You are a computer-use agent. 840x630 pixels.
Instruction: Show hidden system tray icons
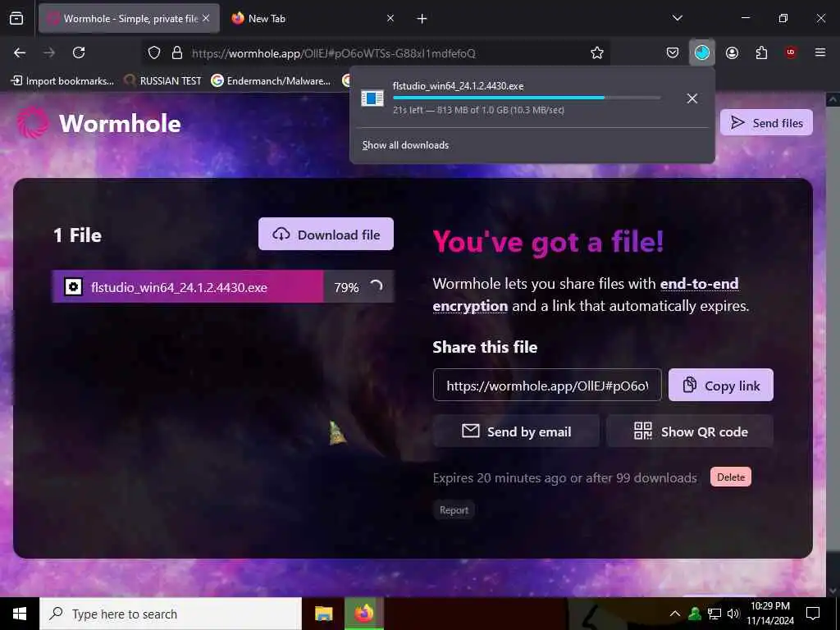pyautogui.click(x=675, y=614)
